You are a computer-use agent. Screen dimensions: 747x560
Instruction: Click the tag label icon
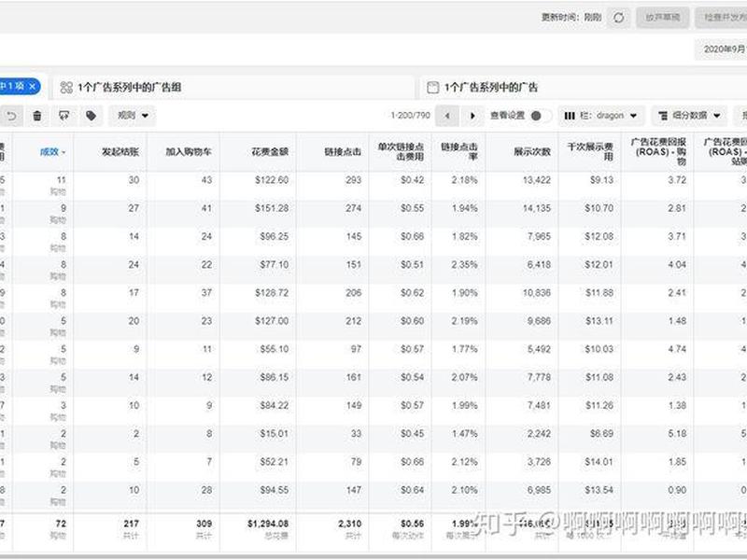click(91, 116)
